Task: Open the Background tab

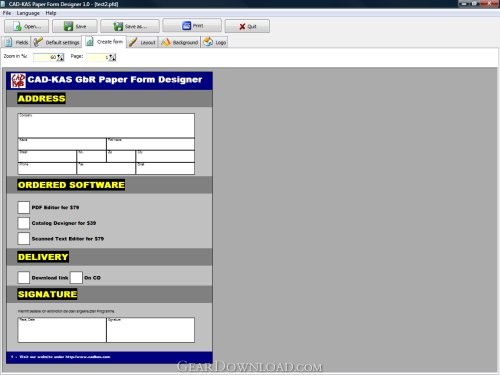Action: click(180, 42)
